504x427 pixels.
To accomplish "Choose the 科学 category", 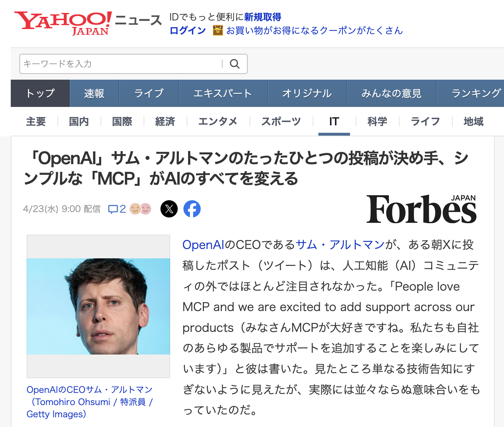I will coord(377,122).
